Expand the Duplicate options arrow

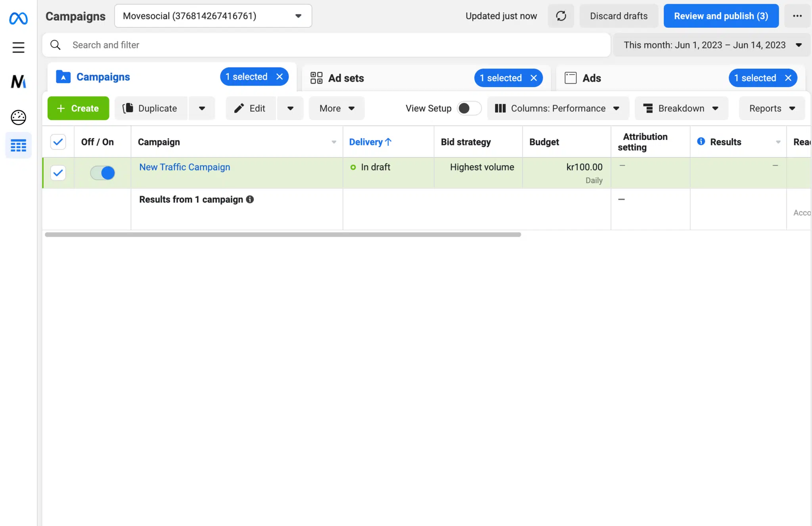[202, 108]
